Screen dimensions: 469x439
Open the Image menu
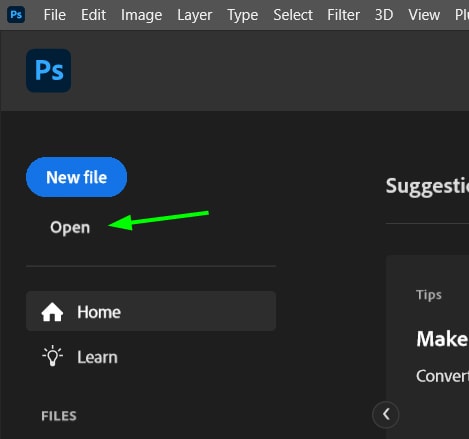point(141,15)
